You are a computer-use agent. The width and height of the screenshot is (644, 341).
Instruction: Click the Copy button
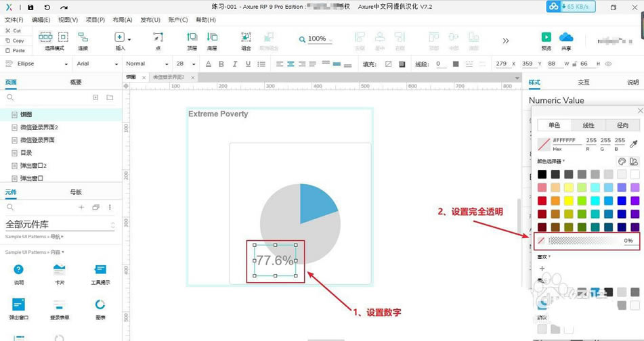(15, 41)
